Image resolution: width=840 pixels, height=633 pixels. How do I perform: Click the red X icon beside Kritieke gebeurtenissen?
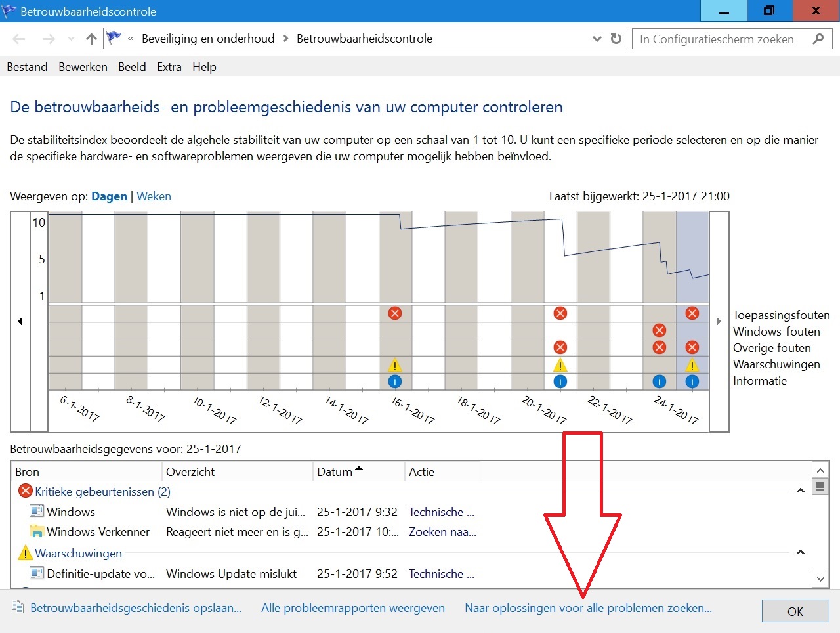26,491
